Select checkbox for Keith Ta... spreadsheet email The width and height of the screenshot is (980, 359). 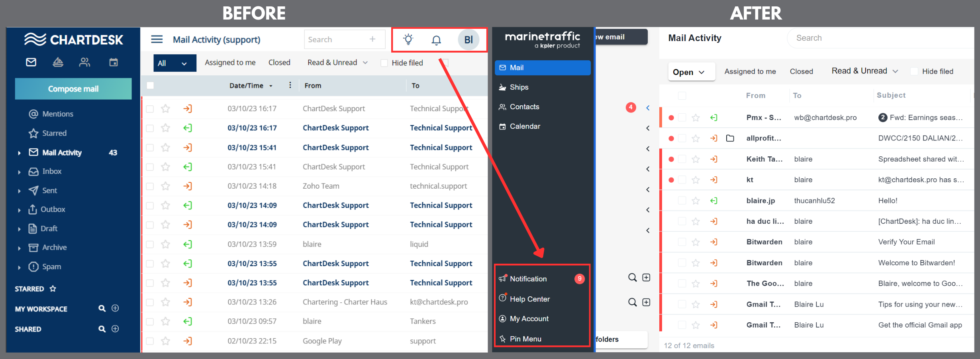(x=682, y=159)
